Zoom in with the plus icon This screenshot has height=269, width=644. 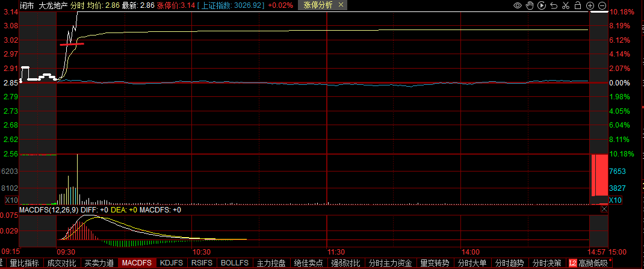590,5
